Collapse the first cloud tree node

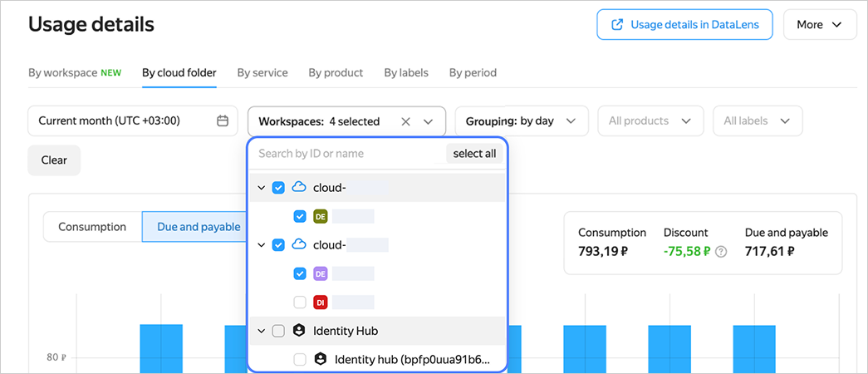tap(262, 188)
